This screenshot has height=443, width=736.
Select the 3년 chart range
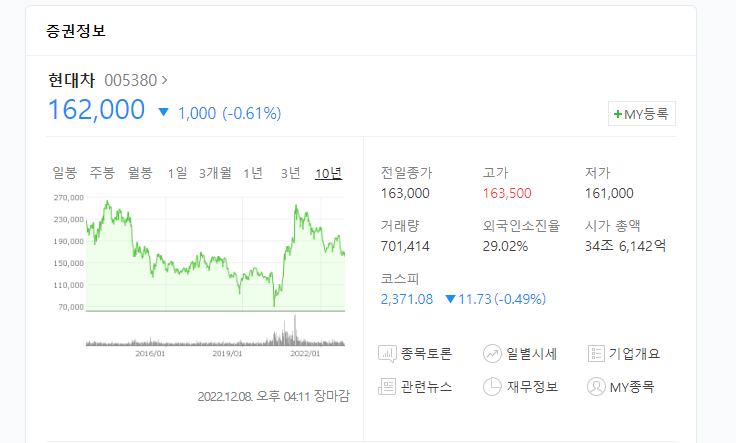click(x=291, y=173)
